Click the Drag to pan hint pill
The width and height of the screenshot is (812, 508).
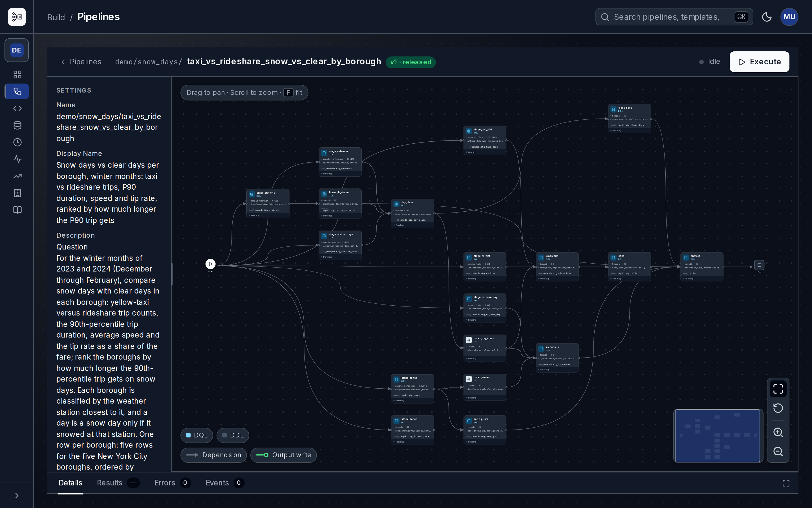pos(244,93)
